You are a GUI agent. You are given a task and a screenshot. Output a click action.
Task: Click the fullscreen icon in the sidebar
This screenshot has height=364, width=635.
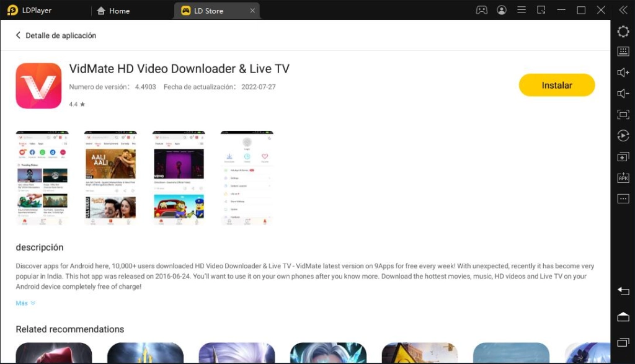(623, 115)
